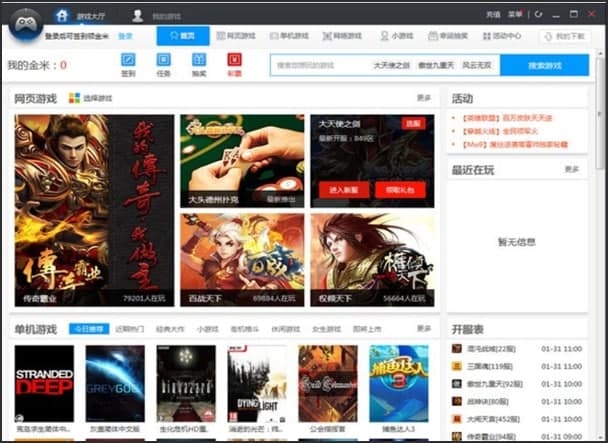Open the second activity link in 活动
The image size is (608, 443).
point(500,131)
